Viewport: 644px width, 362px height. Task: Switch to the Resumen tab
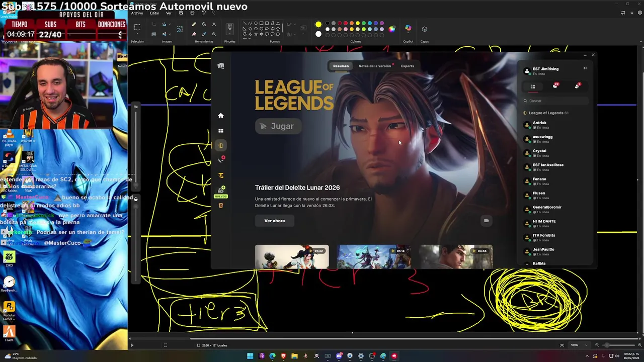(x=341, y=66)
